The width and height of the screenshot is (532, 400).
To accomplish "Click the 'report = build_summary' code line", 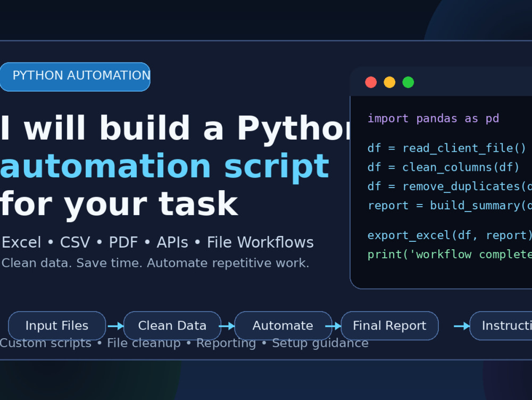I will (x=450, y=206).
